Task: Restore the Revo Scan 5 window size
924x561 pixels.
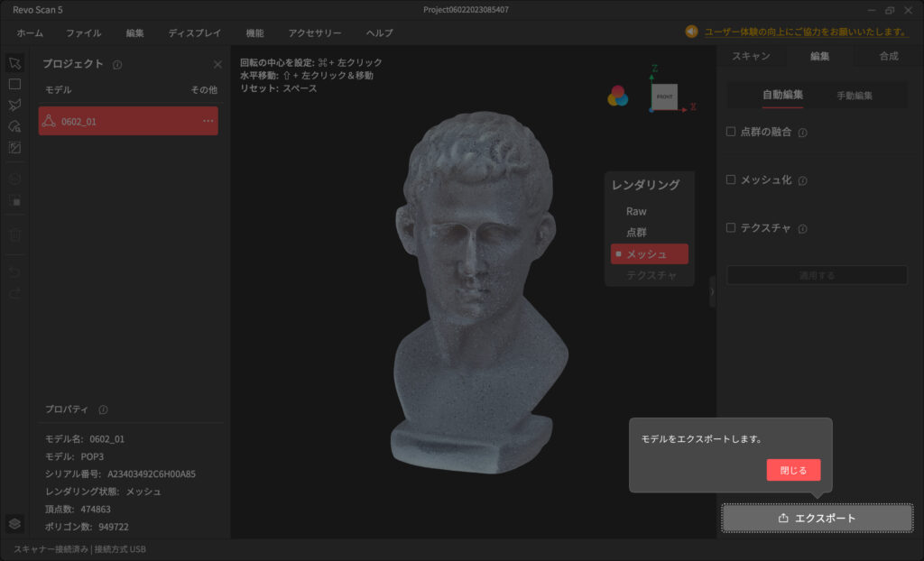Action: tap(890, 10)
